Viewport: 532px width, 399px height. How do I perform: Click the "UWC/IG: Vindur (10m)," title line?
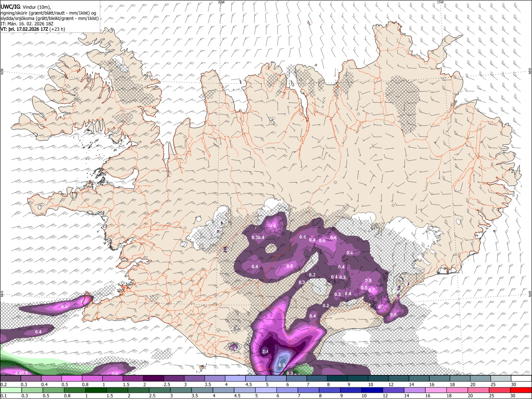[26, 6]
